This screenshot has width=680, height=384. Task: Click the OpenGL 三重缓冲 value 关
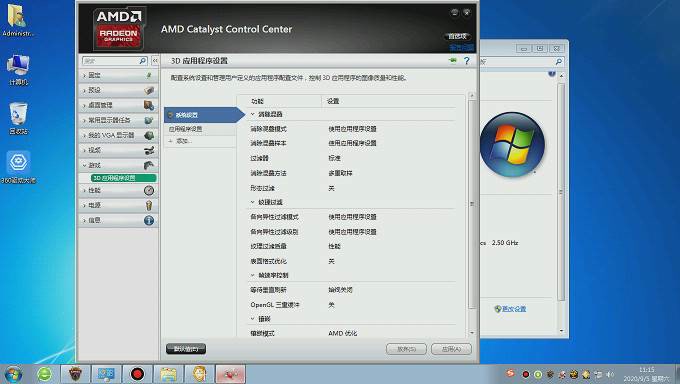[x=331, y=305]
